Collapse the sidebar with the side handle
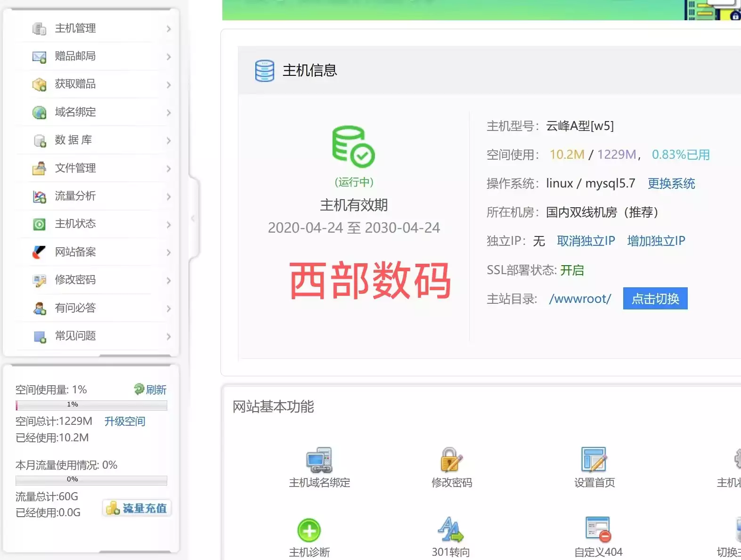Screen dimensions: 741x560 [194, 218]
